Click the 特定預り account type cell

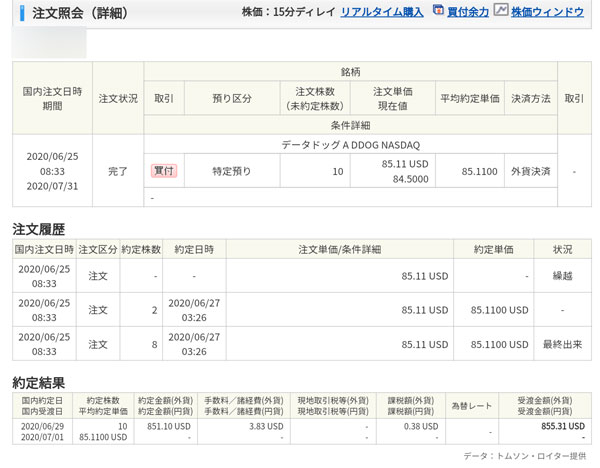(x=231, y=171)
